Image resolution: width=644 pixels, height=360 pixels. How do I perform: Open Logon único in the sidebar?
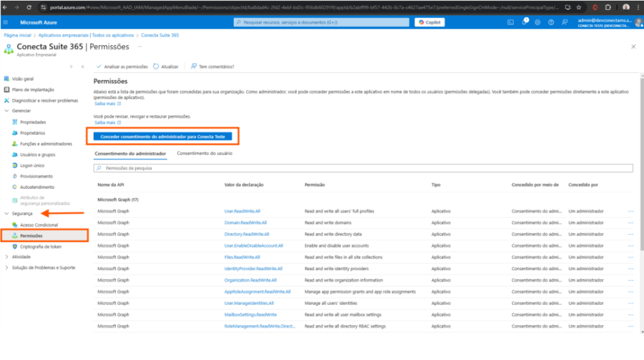click(x=32, y=166)
